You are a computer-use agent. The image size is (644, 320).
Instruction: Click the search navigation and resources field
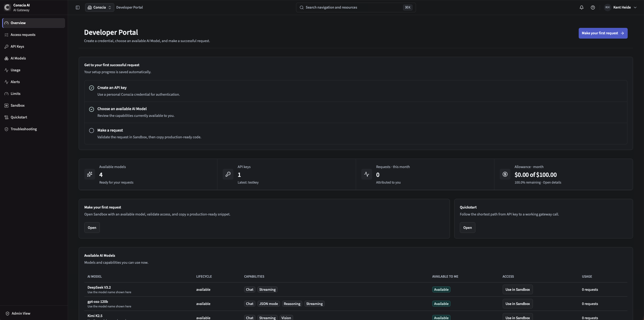point(356,8)
